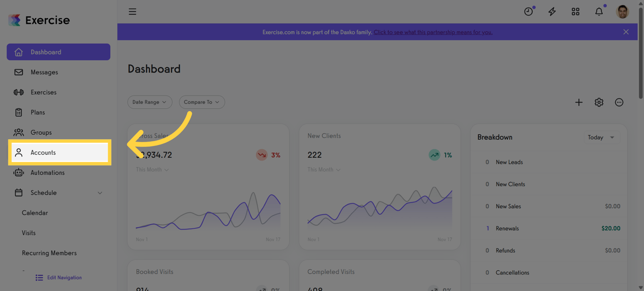Open the Compare To dropdown
The image size is (644, 291).
pyautogui.click(x=202, y=102)
